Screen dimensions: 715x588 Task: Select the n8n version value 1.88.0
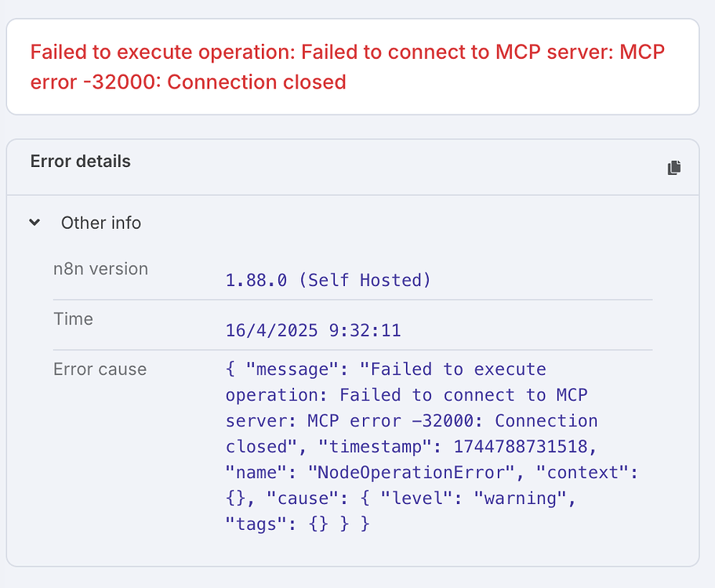point(257,280)
